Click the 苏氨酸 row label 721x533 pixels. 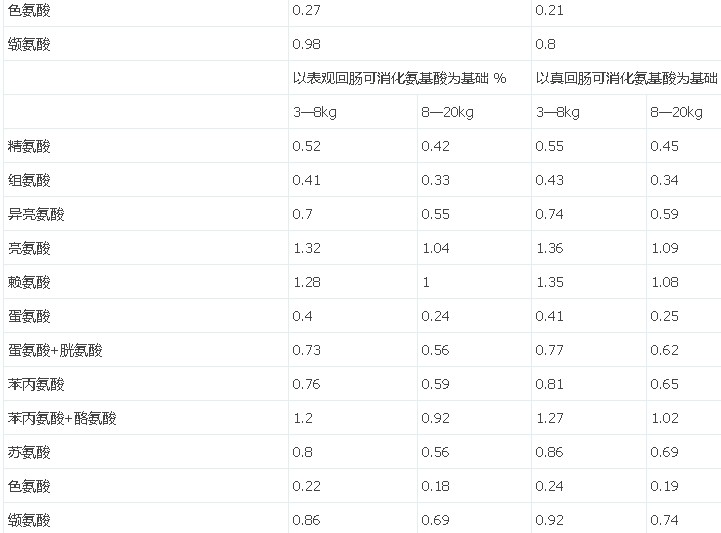tap(28, 452)
